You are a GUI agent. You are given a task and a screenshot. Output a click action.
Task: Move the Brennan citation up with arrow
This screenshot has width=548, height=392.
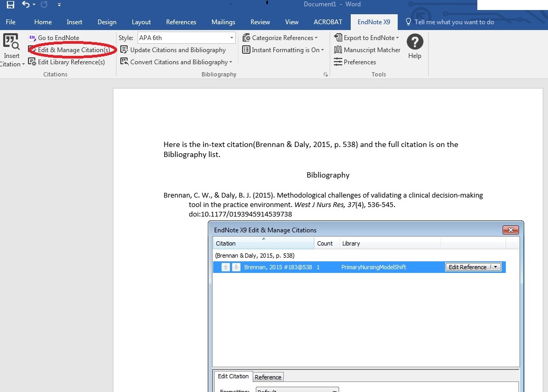pos(226,267)
